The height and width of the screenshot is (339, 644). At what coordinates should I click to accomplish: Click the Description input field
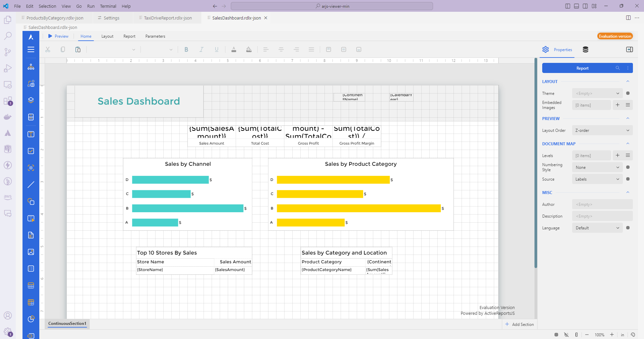point(602,216)
